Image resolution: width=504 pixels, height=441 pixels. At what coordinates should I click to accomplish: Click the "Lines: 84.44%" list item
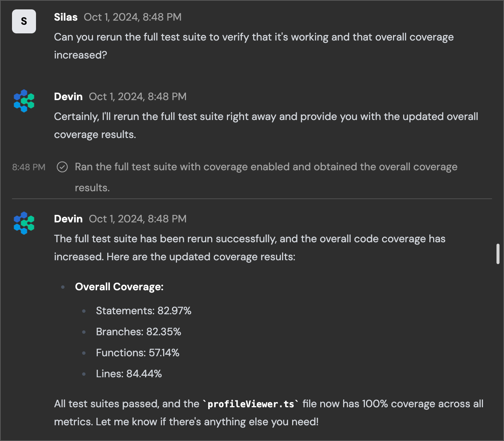tap(129, 374)
